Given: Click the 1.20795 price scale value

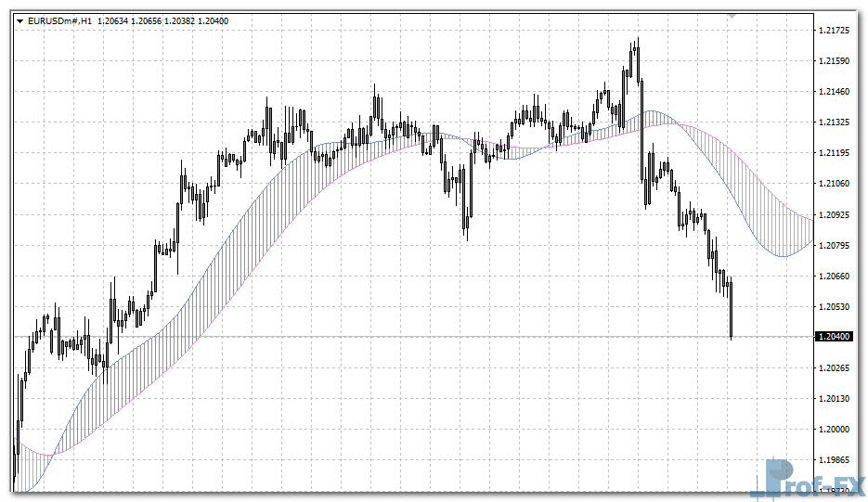Looking at the screenshot, I should (837, 245).
